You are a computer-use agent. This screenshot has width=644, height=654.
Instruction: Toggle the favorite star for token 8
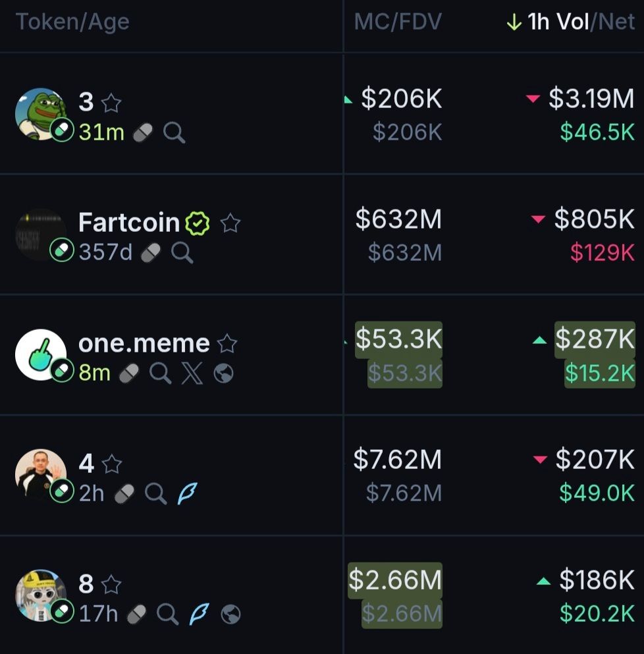click(x=112, y=584)
